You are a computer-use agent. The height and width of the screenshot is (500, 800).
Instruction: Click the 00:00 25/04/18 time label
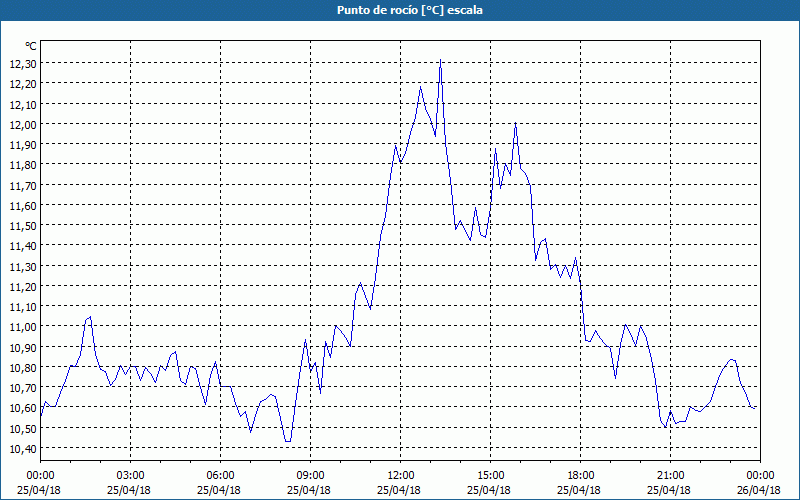coord(39,483)
